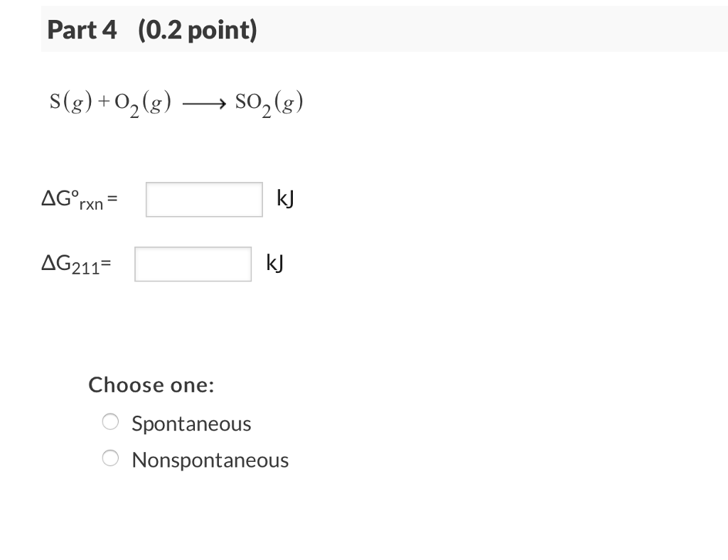728x560 pixels.
Task: Click the ΔG211 input field
Action: [193, 263]
